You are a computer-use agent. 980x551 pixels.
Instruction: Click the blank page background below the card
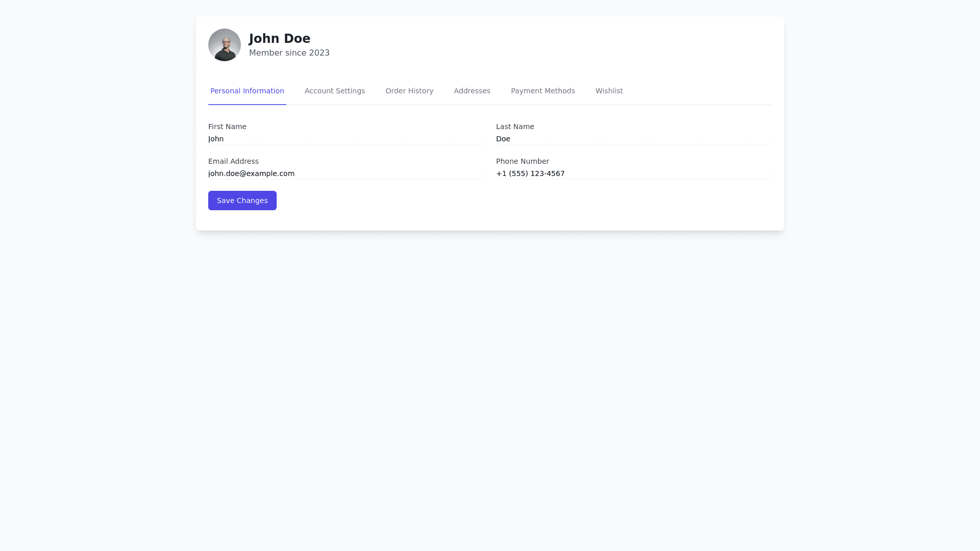[x=490, y=388]
